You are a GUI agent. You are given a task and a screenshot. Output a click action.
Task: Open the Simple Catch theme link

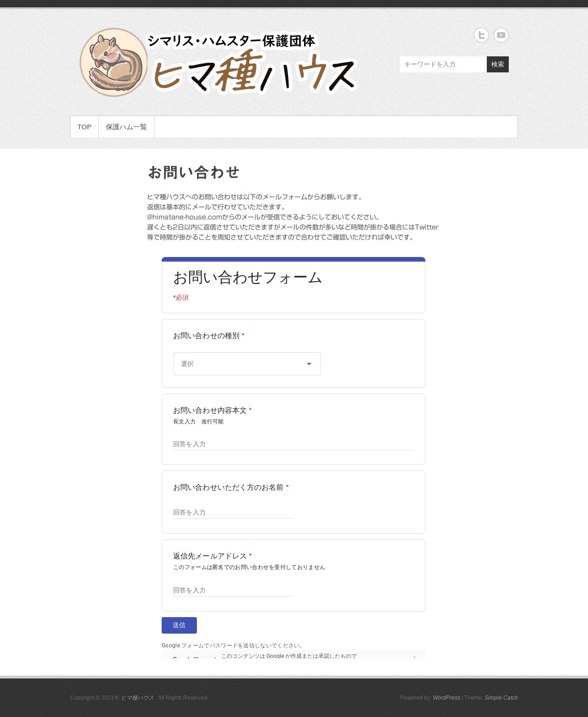501,698
